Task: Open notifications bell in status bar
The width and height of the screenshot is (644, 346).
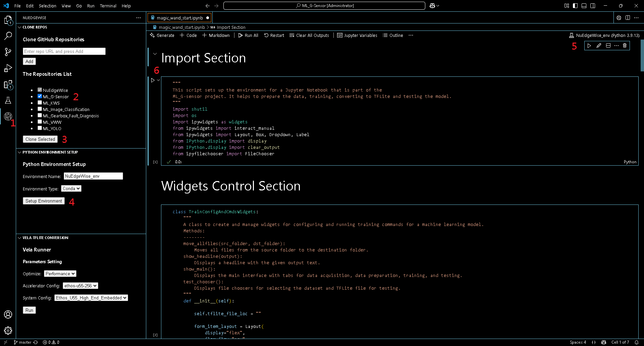Action: (636, 342)
